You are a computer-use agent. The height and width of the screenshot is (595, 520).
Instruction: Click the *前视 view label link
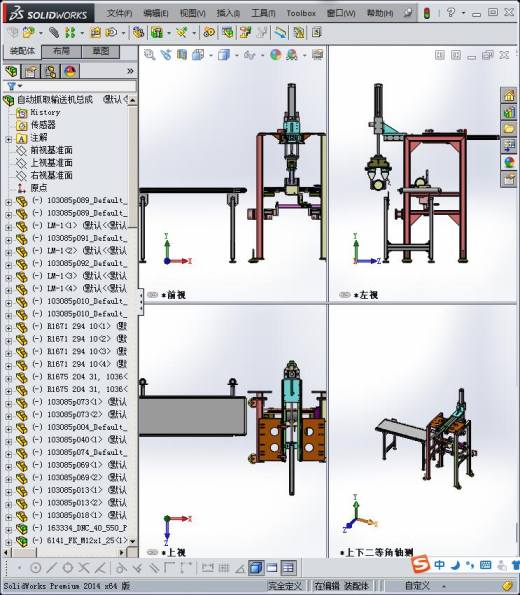coord(173,295)
